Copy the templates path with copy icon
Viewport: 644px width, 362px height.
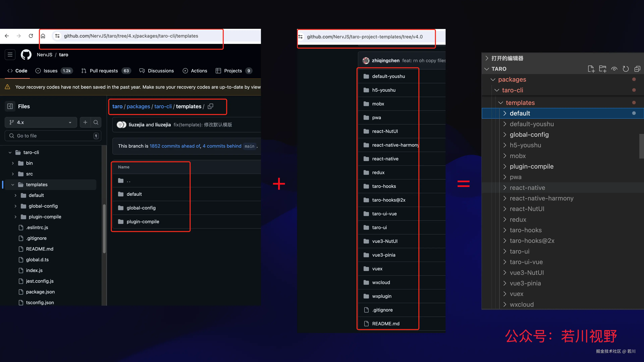coord(210,106)
